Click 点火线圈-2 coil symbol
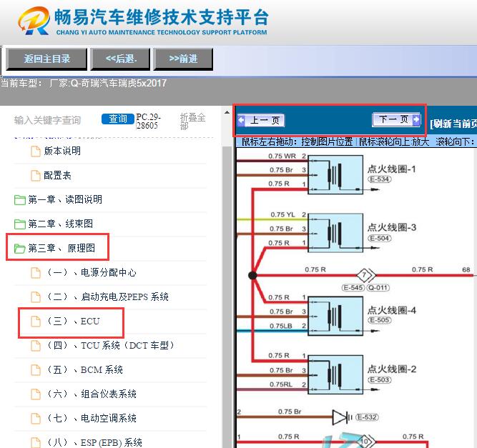Viewport: 477px width, 448px height. [x=335, y=374]
